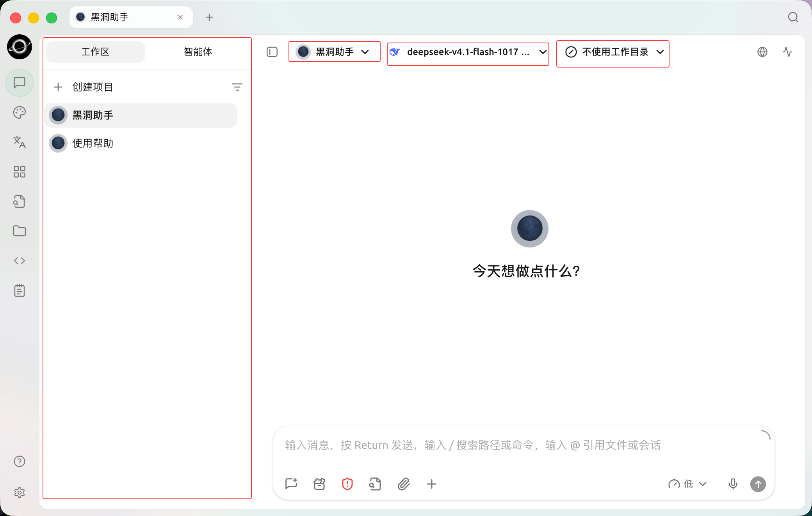Open the painting palette sidebar icon
812x516 pixels.
(20, 112)
